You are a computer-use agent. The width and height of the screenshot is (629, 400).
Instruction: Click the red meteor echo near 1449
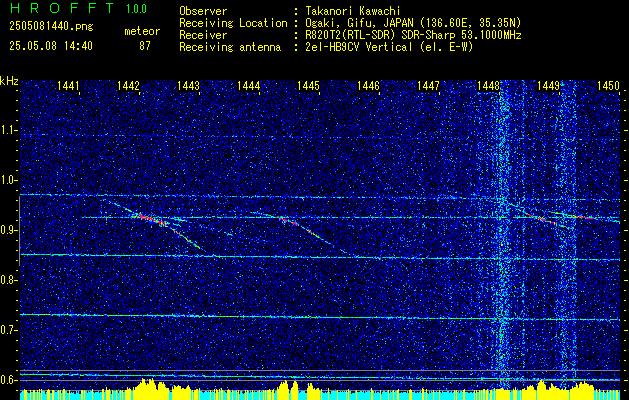click(542, 219)
